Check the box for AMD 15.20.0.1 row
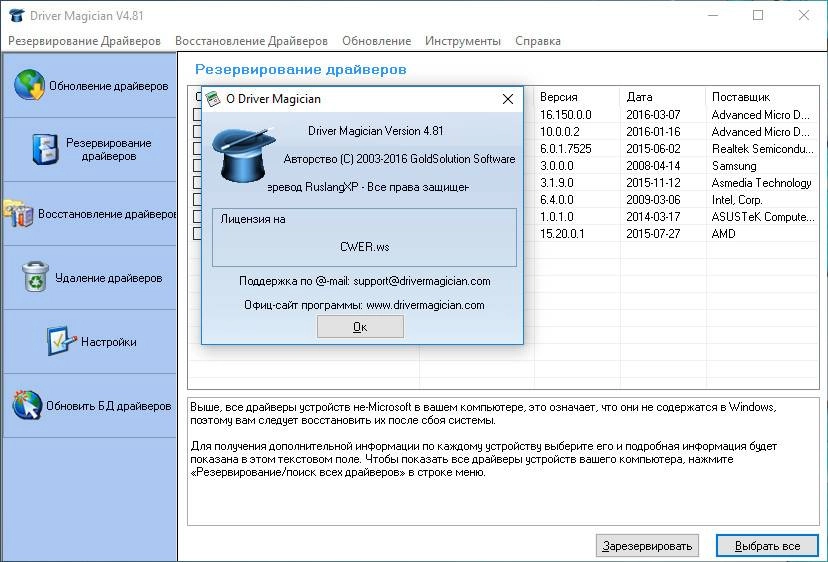Screen dimensions: 828x562 pyautogui.click(x=197, y=233)
